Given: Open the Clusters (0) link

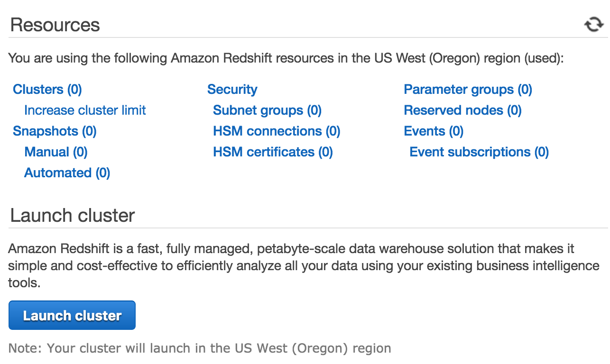Looking at the screenshot, I should (x=47, y=90).
